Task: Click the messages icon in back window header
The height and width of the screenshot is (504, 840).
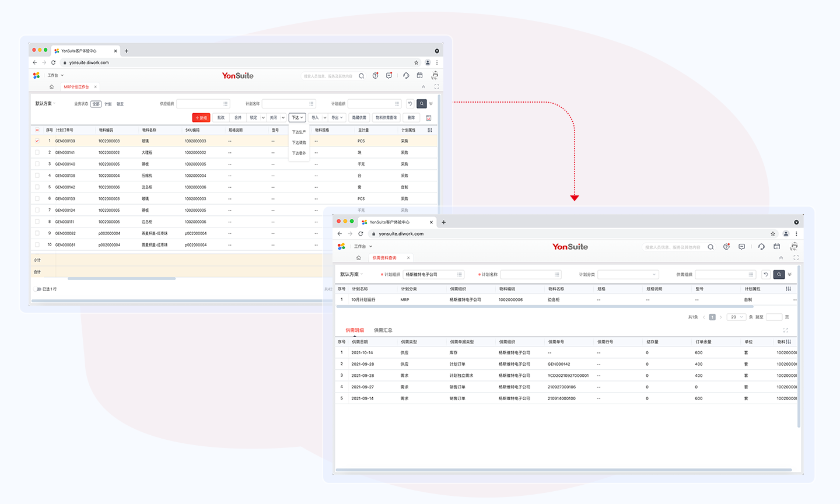Action: pos(389,76)
